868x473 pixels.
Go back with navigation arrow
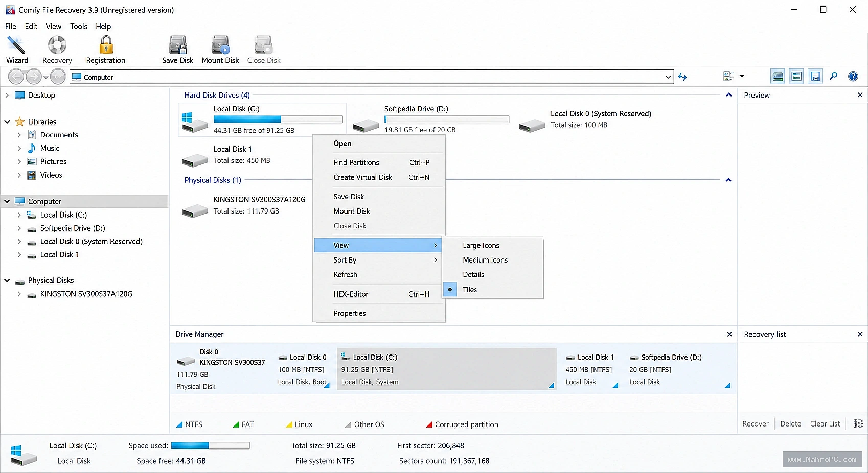[x=16, y=77]
